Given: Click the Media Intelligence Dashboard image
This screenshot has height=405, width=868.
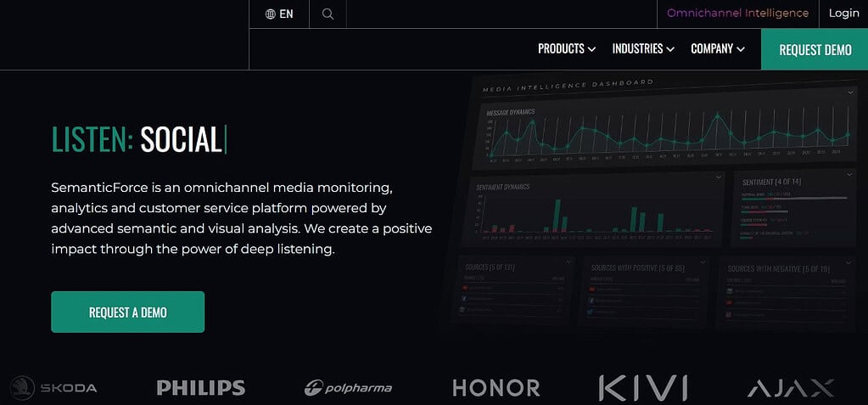Looking at the screenshot, I should [653, 202].
